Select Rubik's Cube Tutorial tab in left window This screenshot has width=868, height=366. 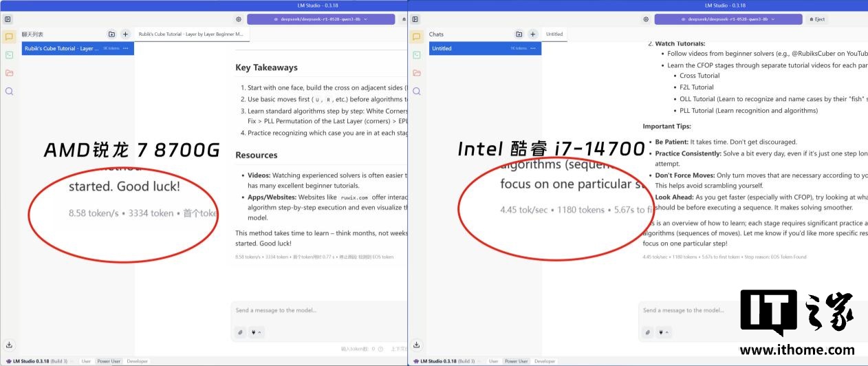point(191,34)
